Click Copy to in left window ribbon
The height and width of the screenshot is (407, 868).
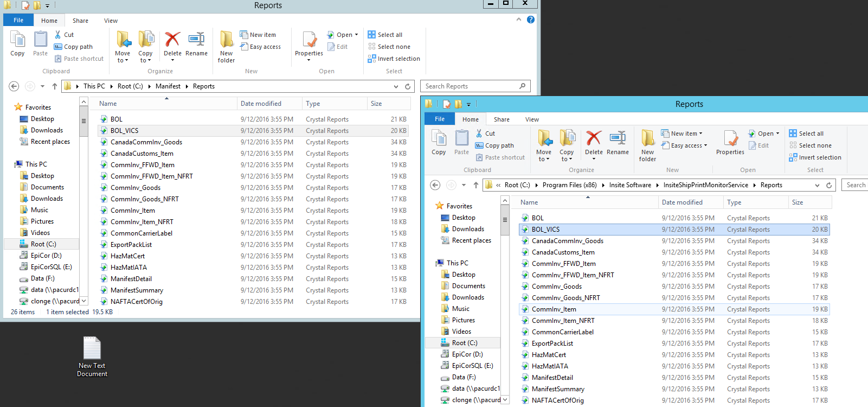point(145,47)
